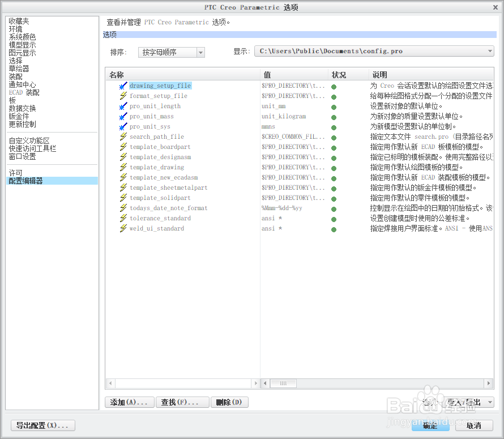Select 装配 category
The width and height of the screenshot is (504, 439).
tap(15, 76)
